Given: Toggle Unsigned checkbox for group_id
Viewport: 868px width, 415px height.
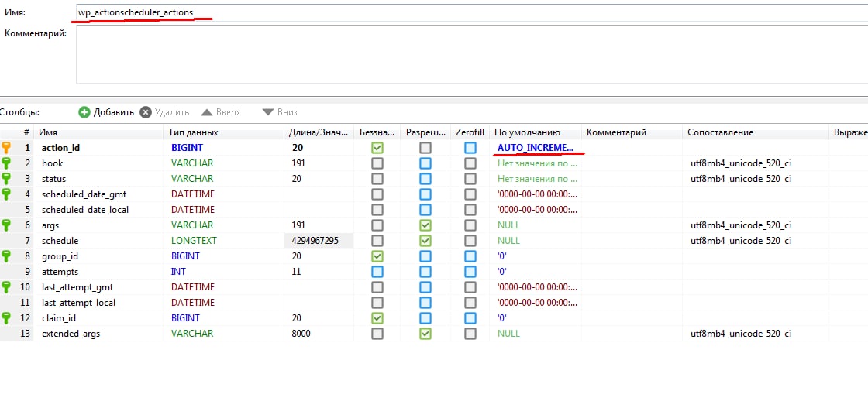Looking at the screenshot, I should coord(377,256).
